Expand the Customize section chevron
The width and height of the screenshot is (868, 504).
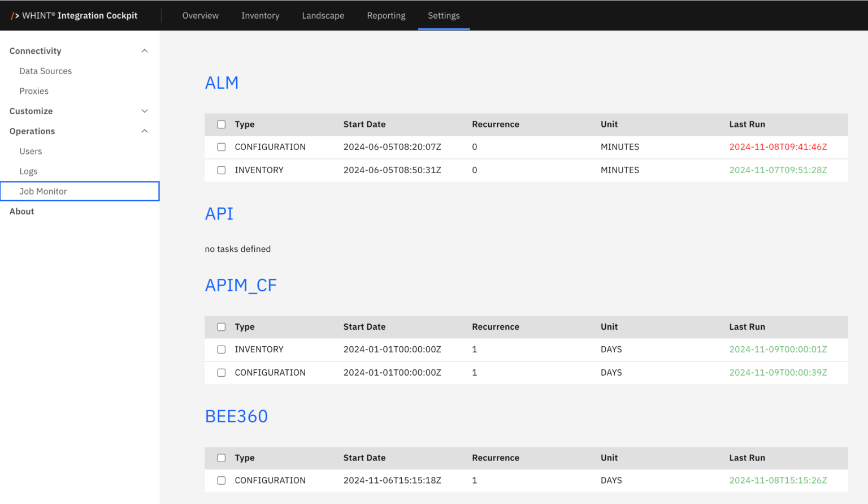tap(145, 111)
